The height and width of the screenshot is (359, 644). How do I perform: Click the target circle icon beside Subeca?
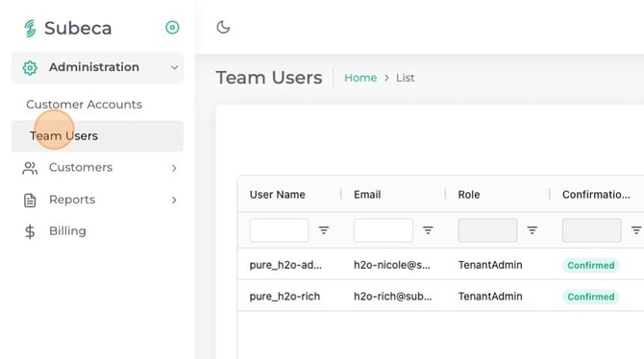point(172,28)
